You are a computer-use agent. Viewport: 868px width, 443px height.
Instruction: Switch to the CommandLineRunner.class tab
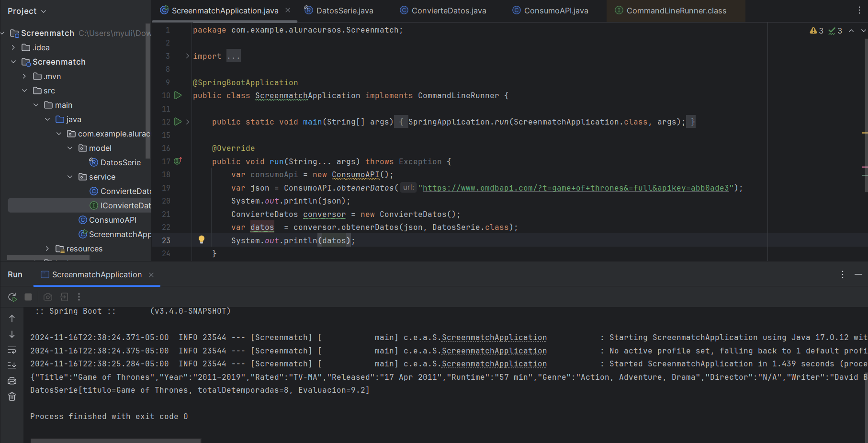pyautogui.click(x=670, y=11)
